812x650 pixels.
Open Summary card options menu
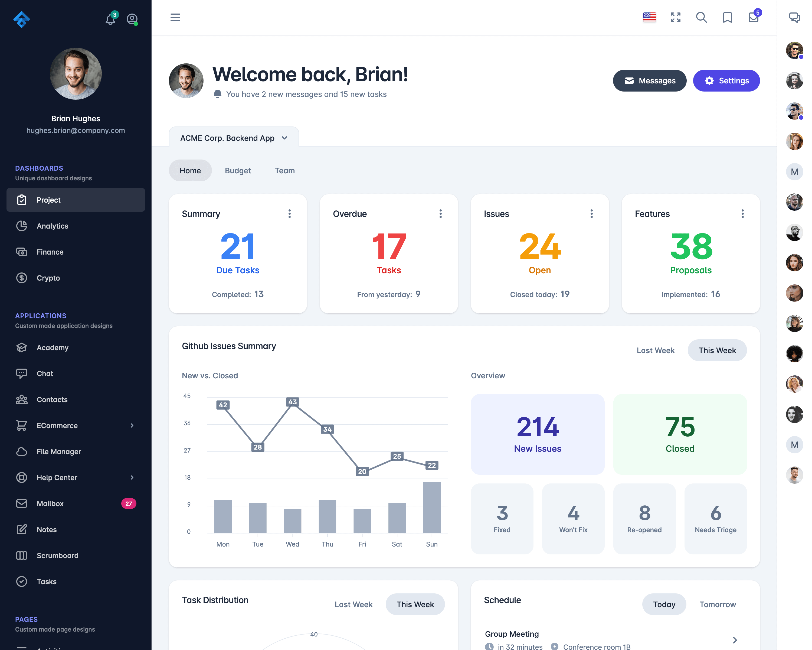click(289, 214)
